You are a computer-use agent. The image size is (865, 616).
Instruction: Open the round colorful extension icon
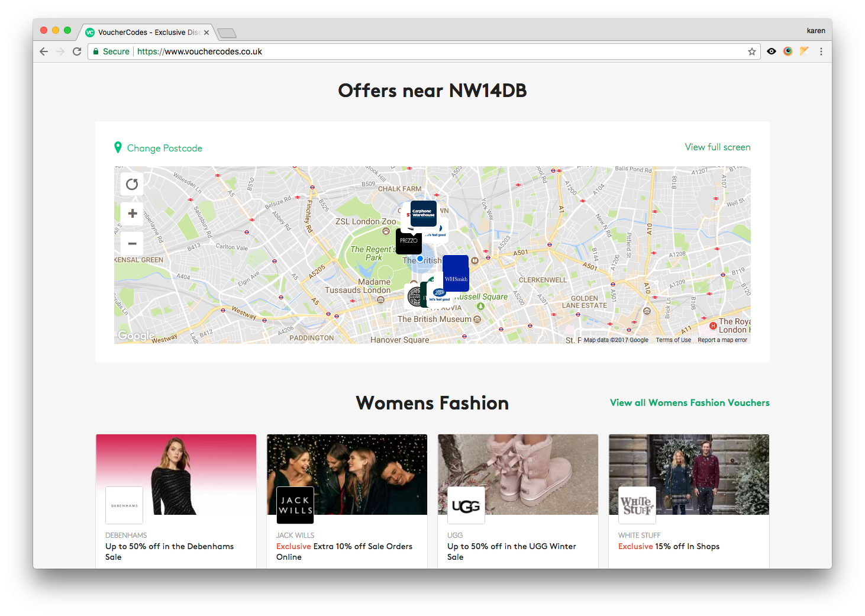click(787, 51)
